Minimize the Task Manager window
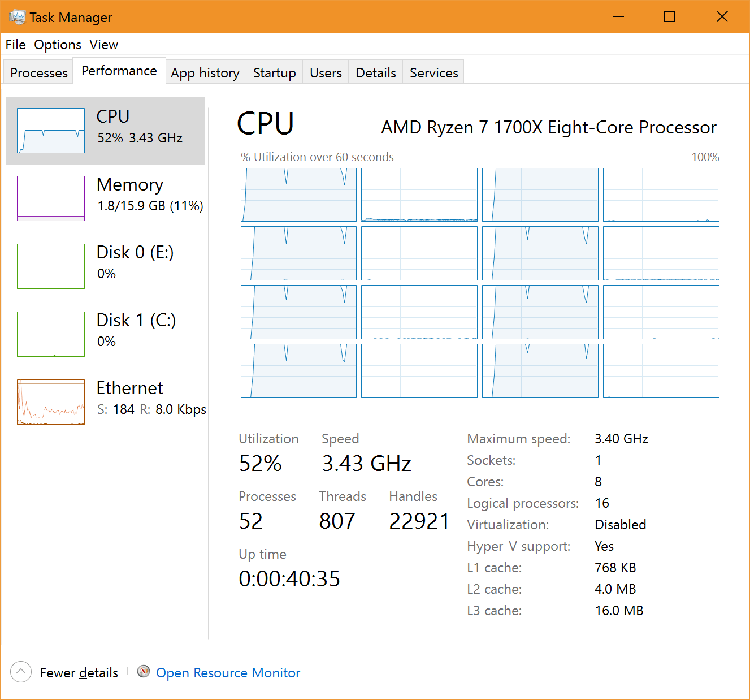 pyautogui.click(x=618, y=16)
